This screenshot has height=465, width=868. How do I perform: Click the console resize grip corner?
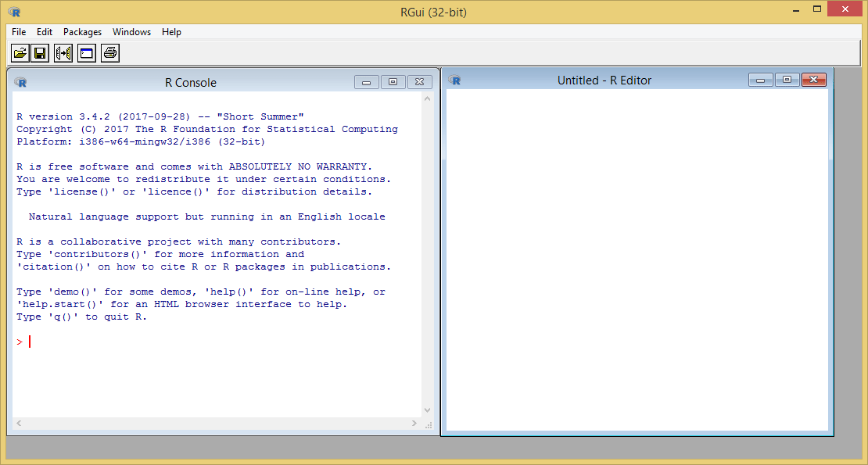coord(429,424)
